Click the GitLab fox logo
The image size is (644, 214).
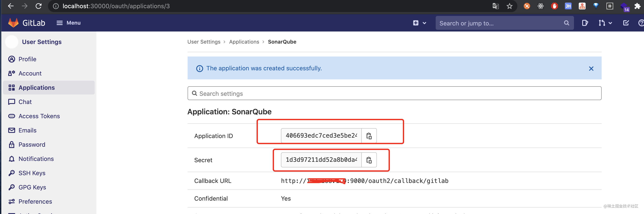pyautogui.click(x=13, y=23)
